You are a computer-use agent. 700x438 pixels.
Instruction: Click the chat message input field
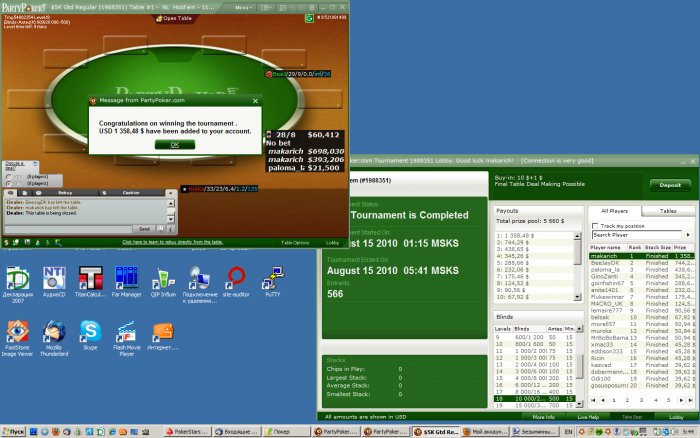(x=68, y=229)
